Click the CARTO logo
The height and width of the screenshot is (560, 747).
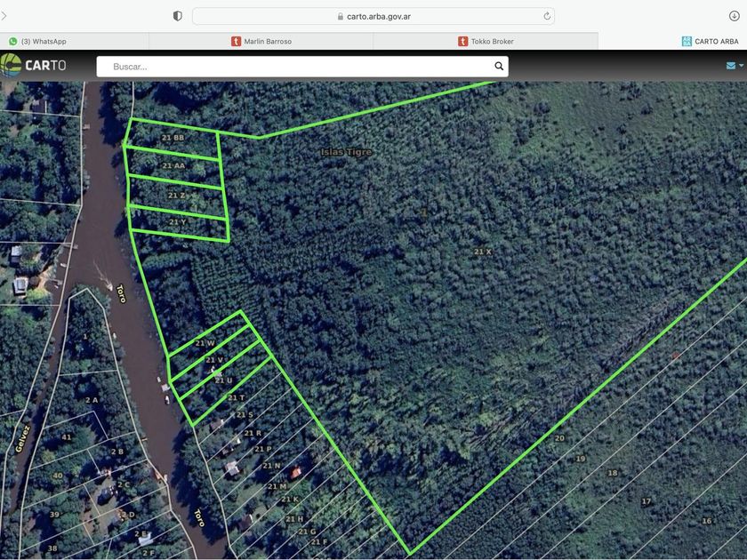[34, 66]
